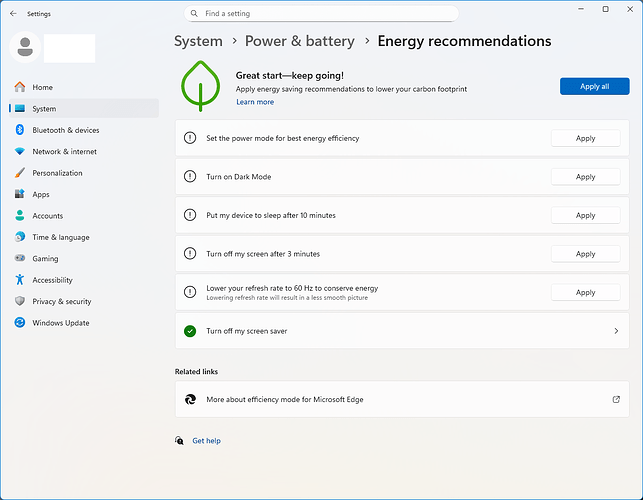
Task: Click the user profile avatar picture
Action: pyautogui.click(x=25, y=47)
